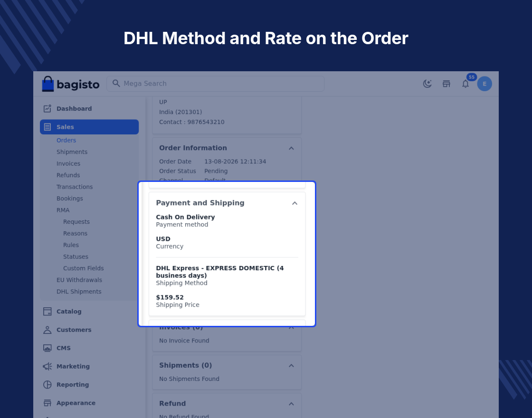This screenshot has width=532, height=418.
Task: Open RMA Statuses
Action: coord(76,257)
